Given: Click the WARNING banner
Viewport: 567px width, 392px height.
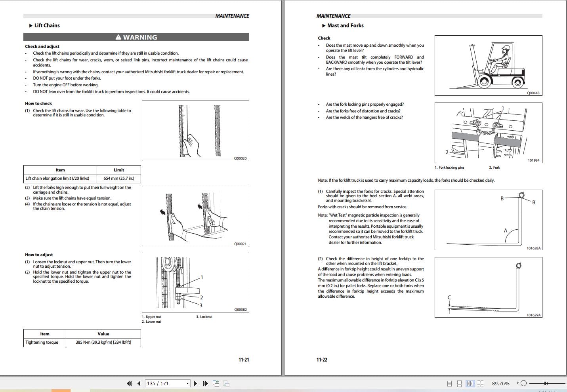Looking at the screenshot, I should click(136, 37).
